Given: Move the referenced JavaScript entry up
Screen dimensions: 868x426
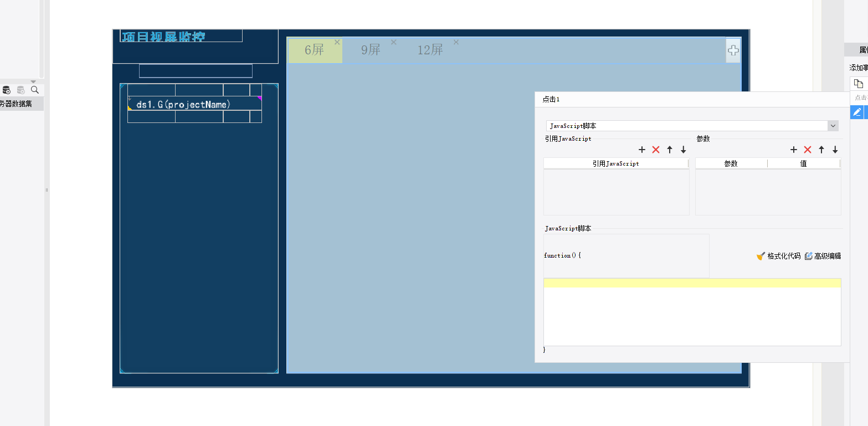Looking at the screenshot, I should 670,150.
